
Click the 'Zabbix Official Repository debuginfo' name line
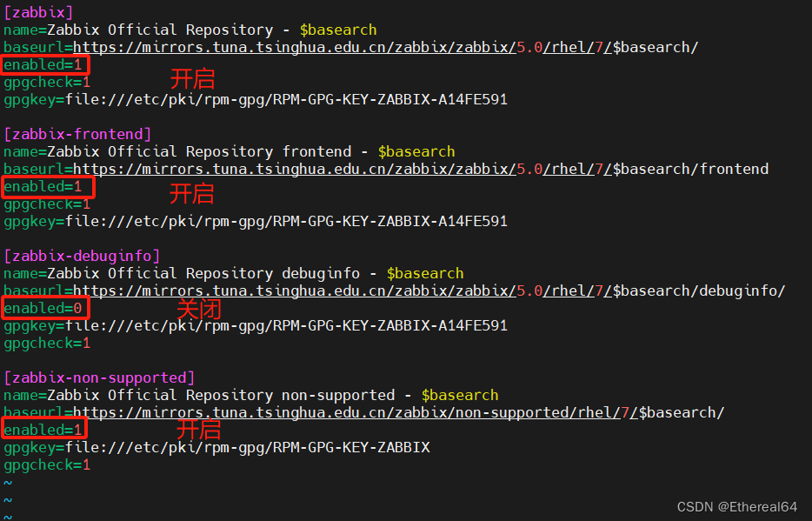coord(234,273)
